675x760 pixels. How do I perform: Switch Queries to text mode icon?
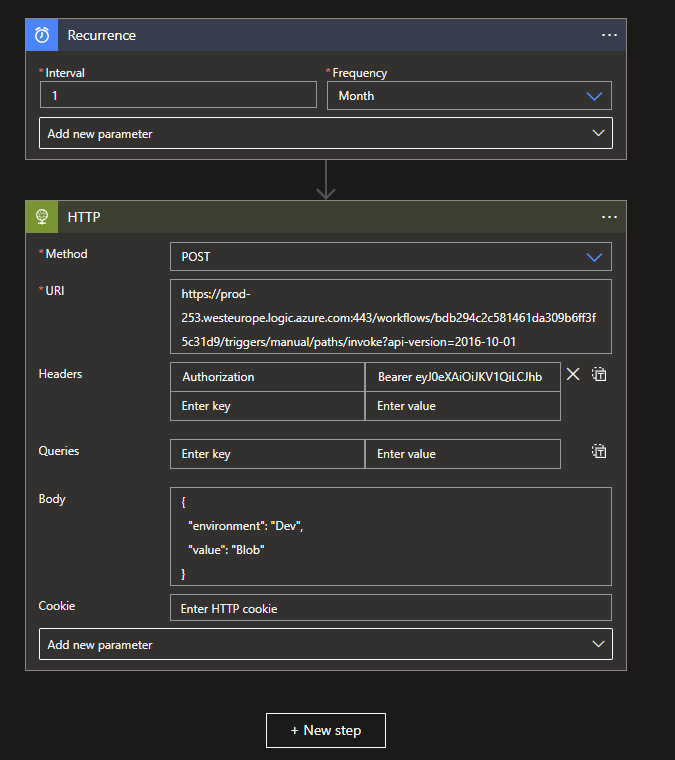[x=599, y=451]
